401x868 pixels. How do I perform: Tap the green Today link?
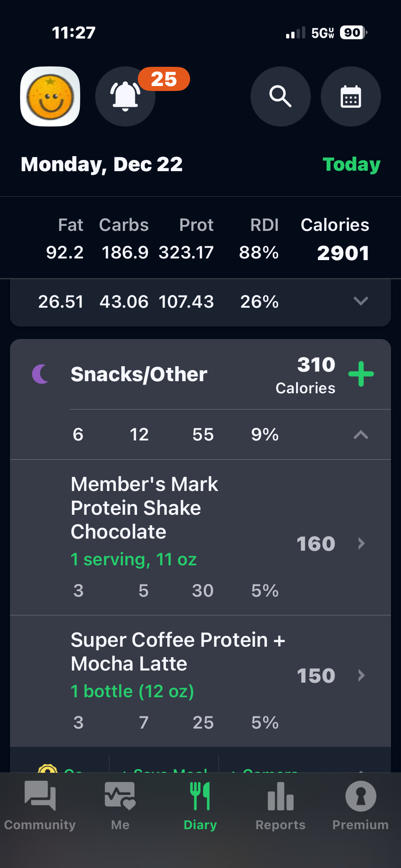pos(351,164)
